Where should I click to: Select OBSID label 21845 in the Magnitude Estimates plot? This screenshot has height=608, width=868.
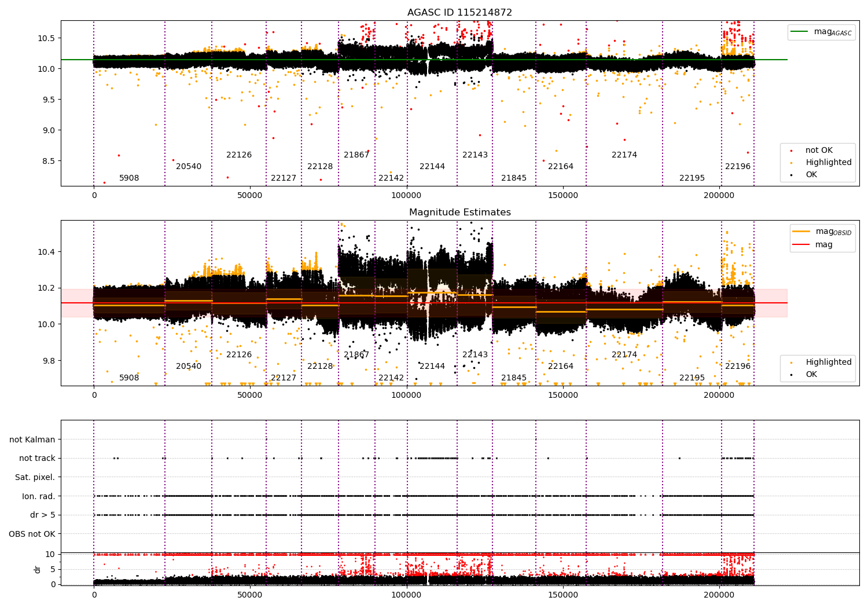click(x=514, y=378)
